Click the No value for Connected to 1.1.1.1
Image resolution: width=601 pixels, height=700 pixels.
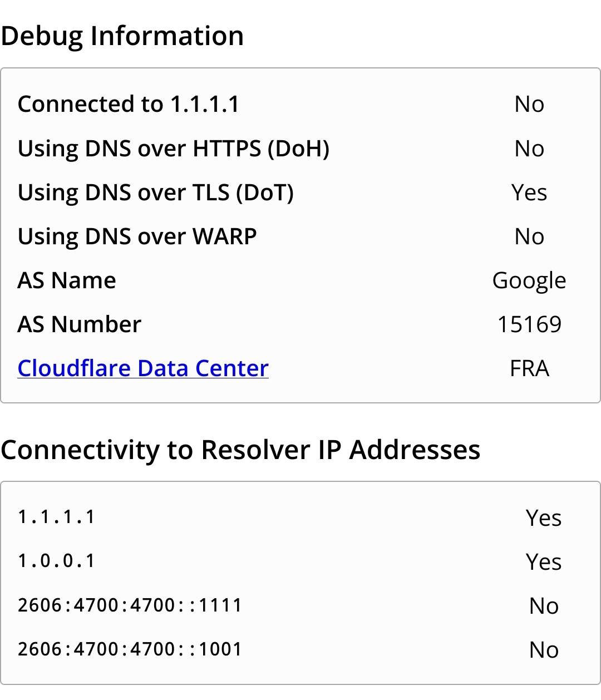(x=529, y=104)
